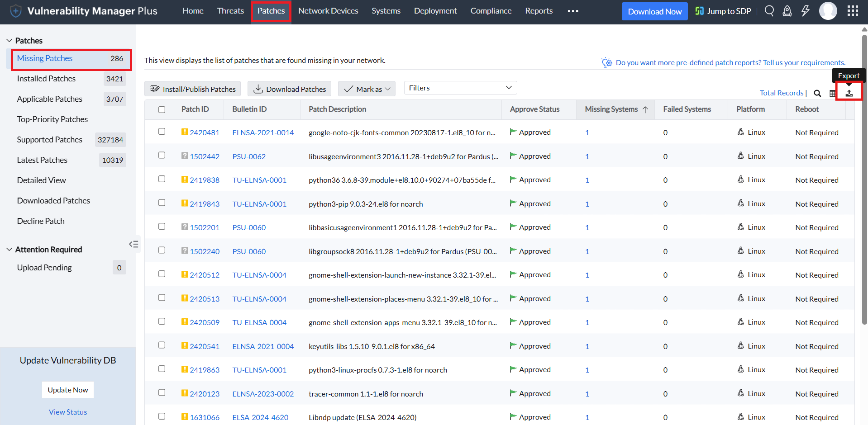Open patch ID 2420509 details
The image size is (868, 425).
[205, 322]
